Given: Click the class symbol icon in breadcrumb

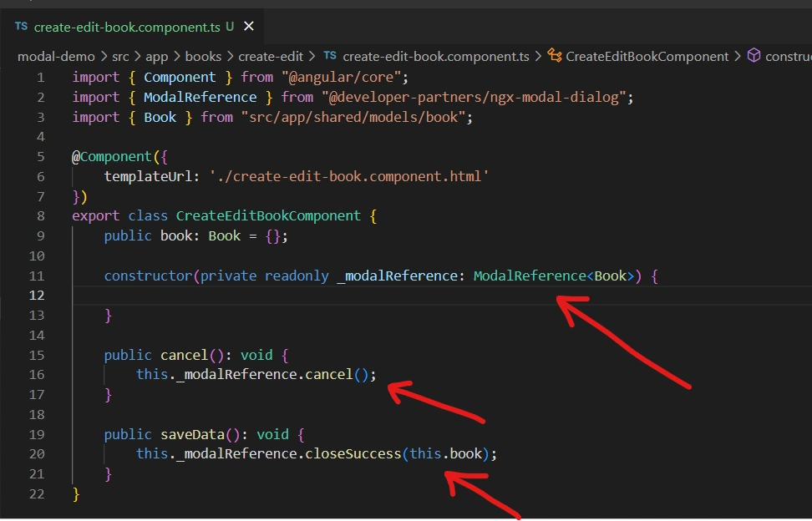Looking at the screenshot, I should 555,56.
